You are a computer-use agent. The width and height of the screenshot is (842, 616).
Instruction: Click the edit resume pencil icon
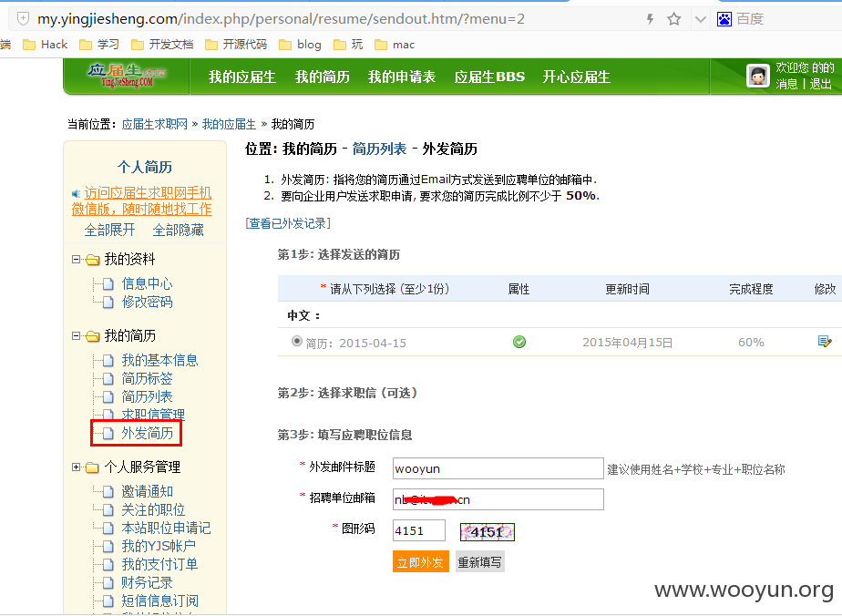click(825, 341)
